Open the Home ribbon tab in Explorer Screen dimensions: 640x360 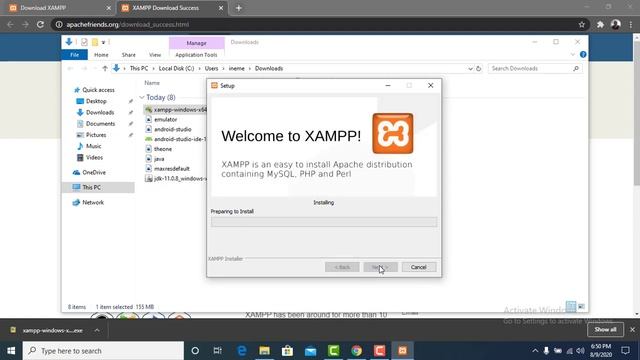101,55
